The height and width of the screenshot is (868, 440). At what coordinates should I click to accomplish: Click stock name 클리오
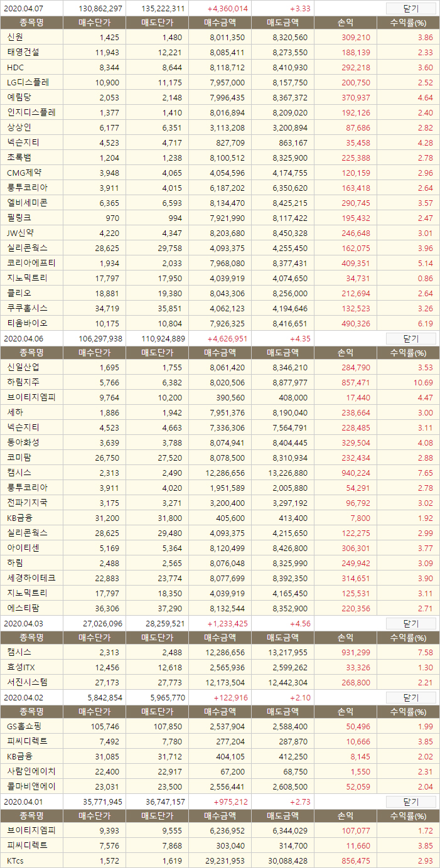point(19,293)
